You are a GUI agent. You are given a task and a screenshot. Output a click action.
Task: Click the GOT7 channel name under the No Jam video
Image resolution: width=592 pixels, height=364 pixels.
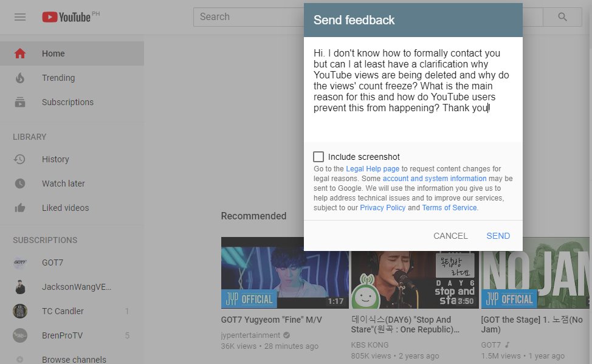(491, 345)
